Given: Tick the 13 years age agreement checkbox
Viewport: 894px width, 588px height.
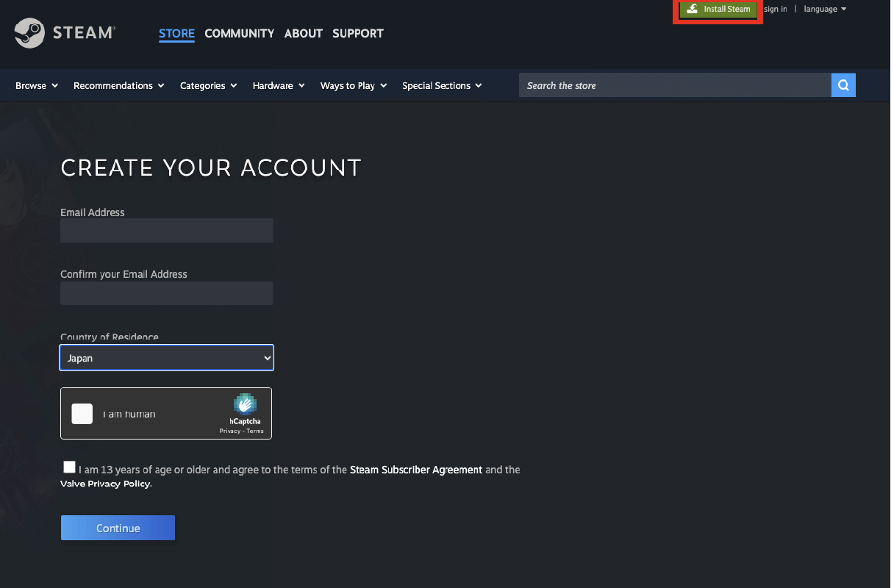Looking at the screenshot, I should coord(69,467).
